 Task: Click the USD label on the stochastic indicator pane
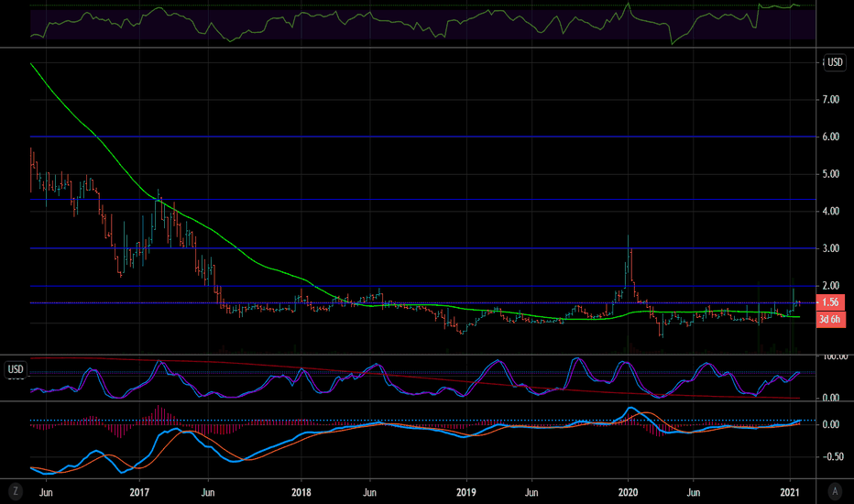click(x=16, y=369)
